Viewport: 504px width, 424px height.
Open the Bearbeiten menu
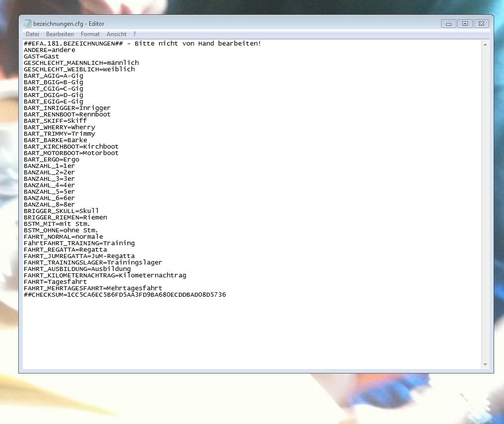[x=60, y=34]
